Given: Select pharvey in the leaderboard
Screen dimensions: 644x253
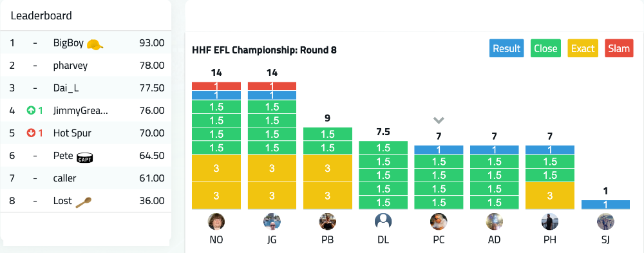Looking at the screenshot, I should (86, 65).
